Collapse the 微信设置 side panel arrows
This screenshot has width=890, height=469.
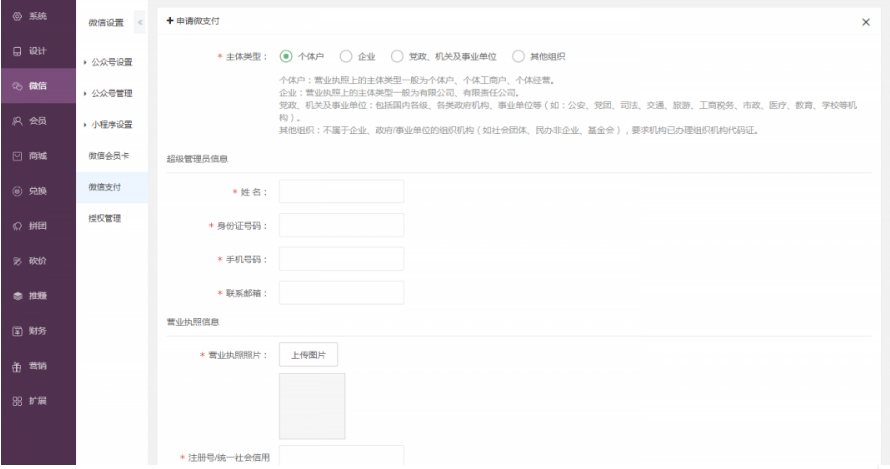[x=139, y=22]
